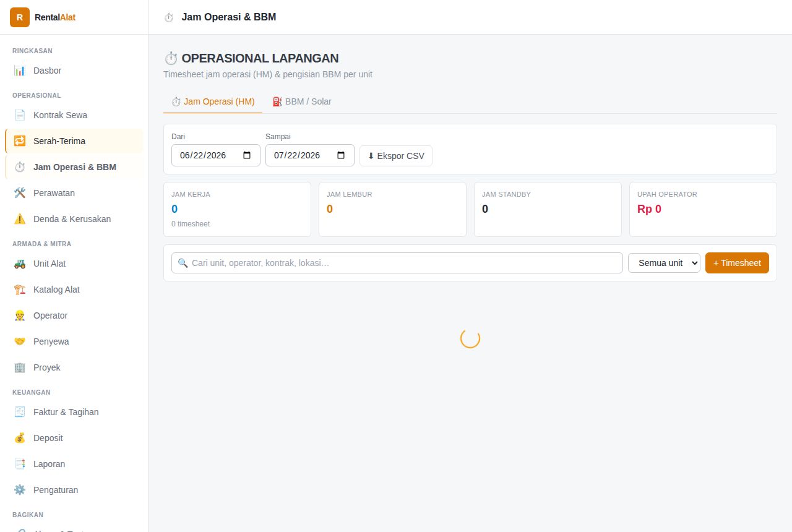This screenshot has width=792, height=532.
Task: Click the Jam Operasi & BBM stopwatch icon in sidebar
Action: click(20, 167)
